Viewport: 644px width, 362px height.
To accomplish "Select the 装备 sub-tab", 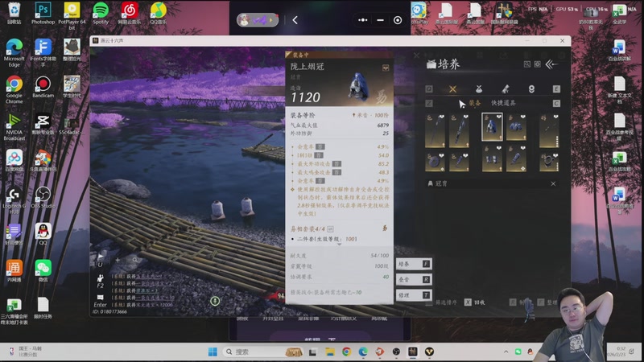I will tap(475, 103).
